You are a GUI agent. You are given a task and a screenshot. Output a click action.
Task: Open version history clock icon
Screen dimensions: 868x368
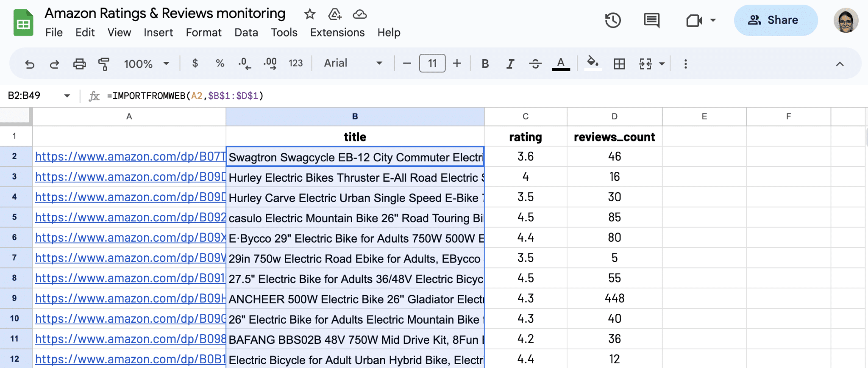[613, 20]
